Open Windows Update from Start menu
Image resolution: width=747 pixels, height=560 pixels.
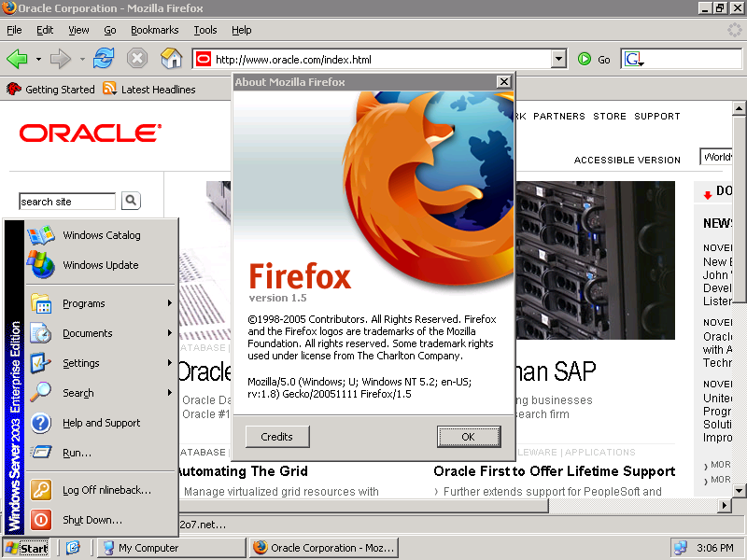(x=100, y=265)
